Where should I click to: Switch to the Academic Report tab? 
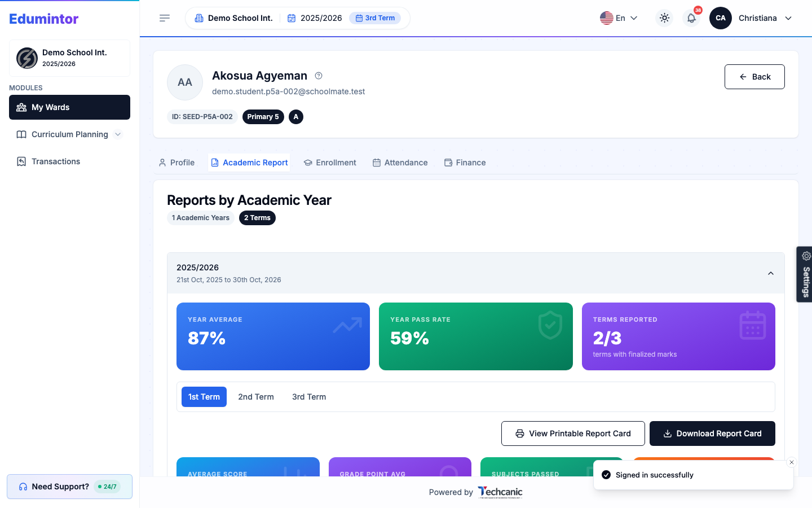(x=249, y=163)
